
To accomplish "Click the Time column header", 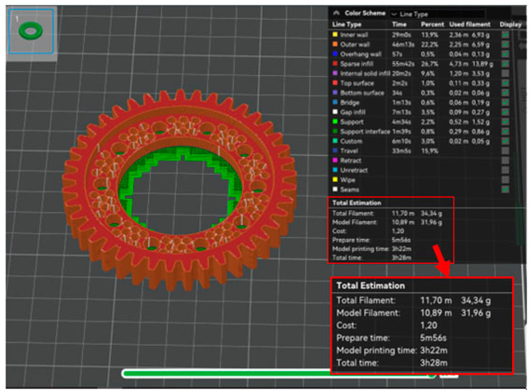I will (399, 25).
